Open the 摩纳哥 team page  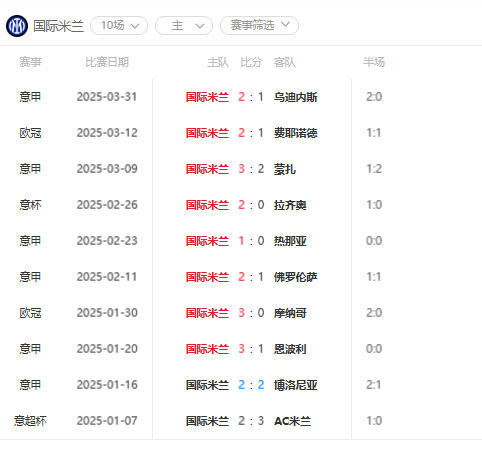pos(290,313)
